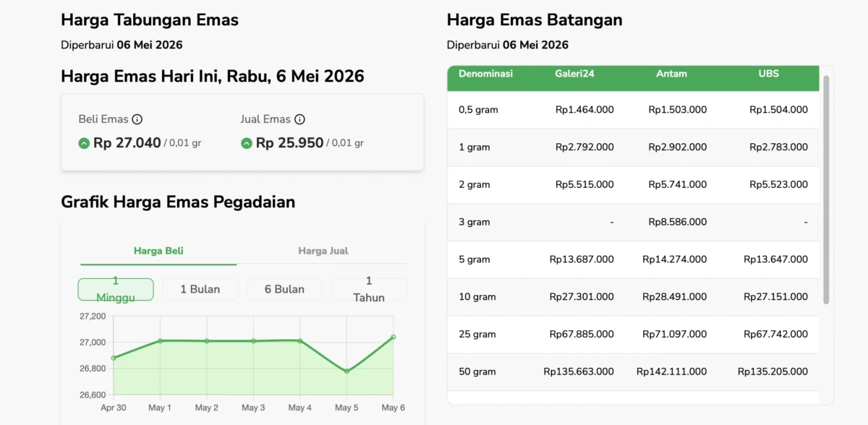Click green up-arrow icon next to Rp 25.950
Image resolution: width=868 pixels, height=425 pixels.
click(246, 143)
